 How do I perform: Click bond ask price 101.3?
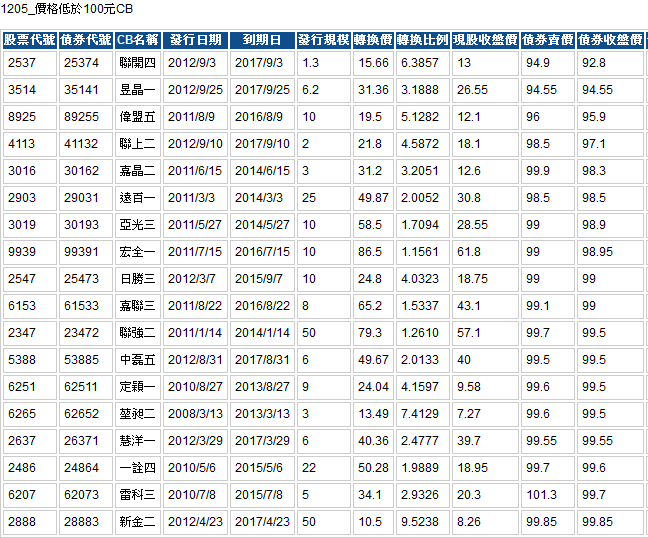pyautogui.click(x=548, y=495)
